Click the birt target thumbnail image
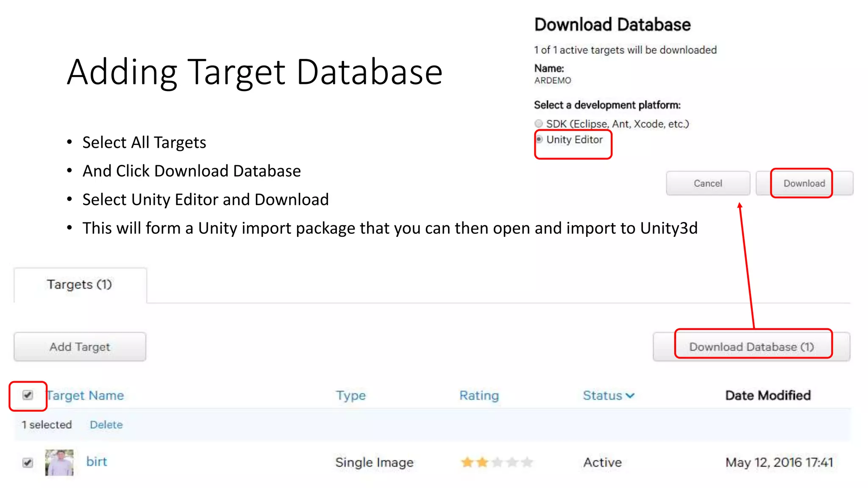868x488 pixels. [x=59, y=462]
